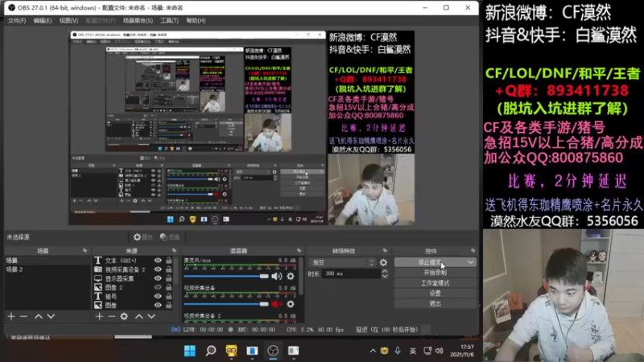The image size is (644, 362).
Task: Open 设置 settings button in 控件
Action: (x=435, y=294)
